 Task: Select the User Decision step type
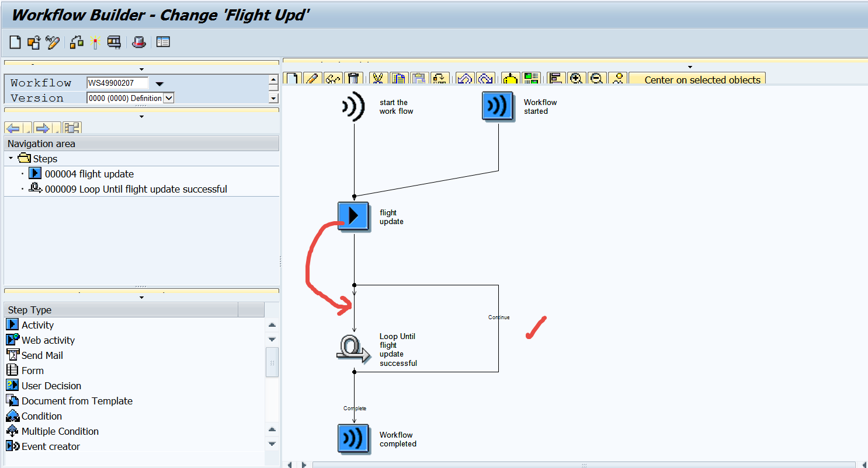click(x=51, y=386)
